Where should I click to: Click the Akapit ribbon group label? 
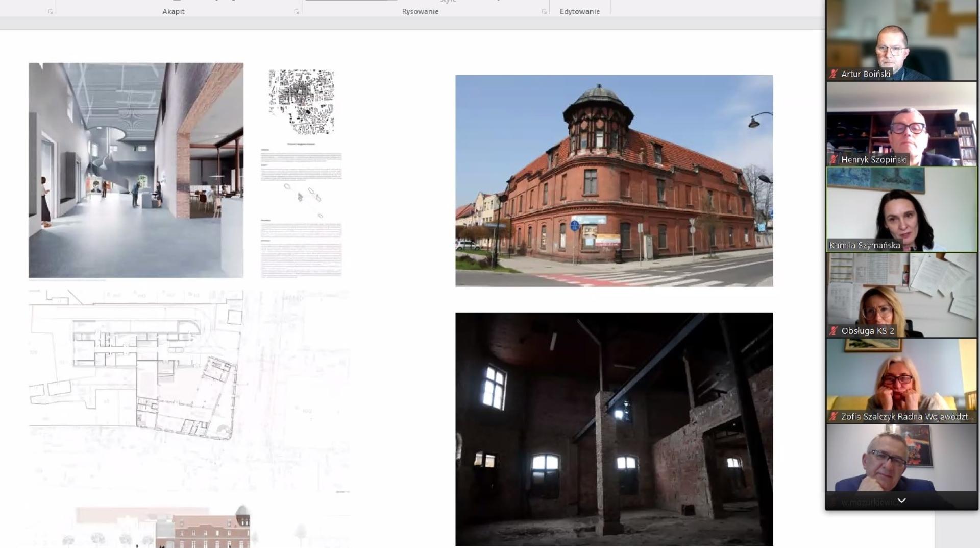click(x=174, y=11)
